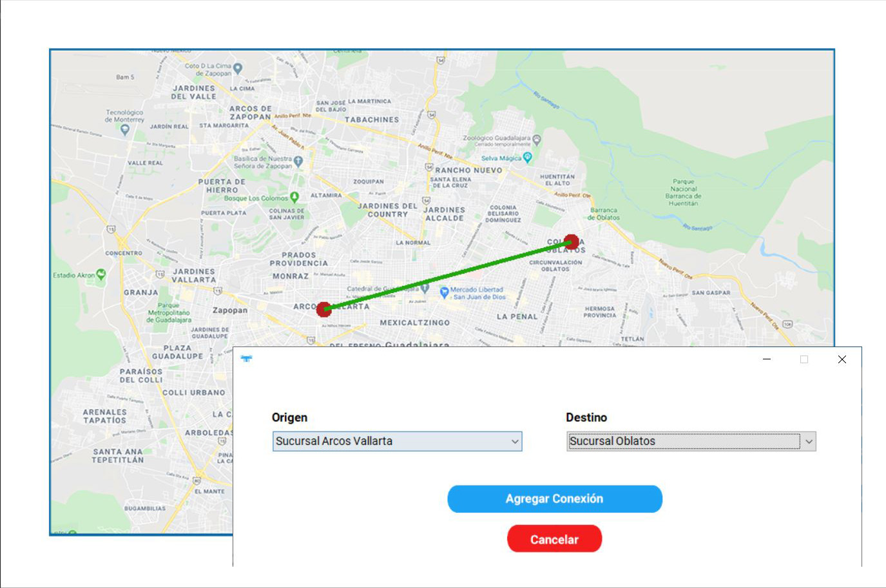Image resolution: width=886 pixels, height=588 pixels.
Task: Click the red destination marker at Oblatos
Action: (x=571, y=242)
